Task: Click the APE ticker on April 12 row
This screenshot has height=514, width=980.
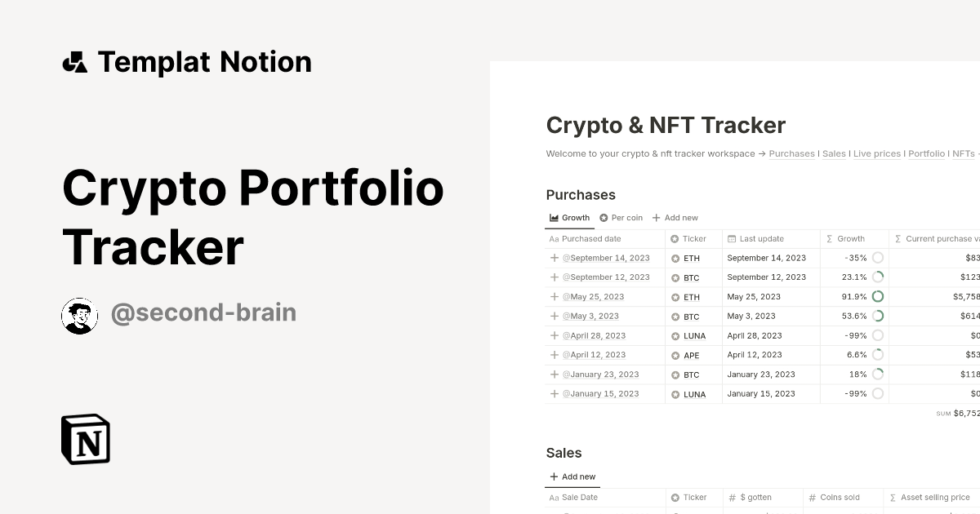Action: (692, 355)
